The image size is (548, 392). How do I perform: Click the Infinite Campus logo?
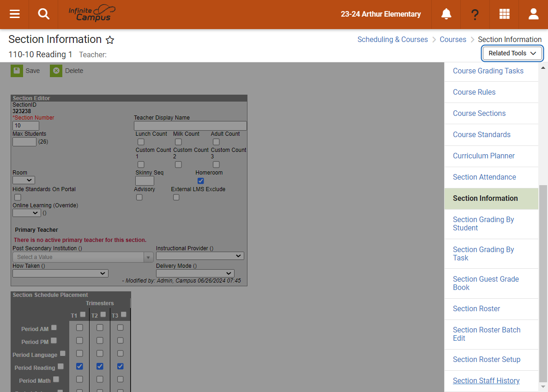[92, 13]
